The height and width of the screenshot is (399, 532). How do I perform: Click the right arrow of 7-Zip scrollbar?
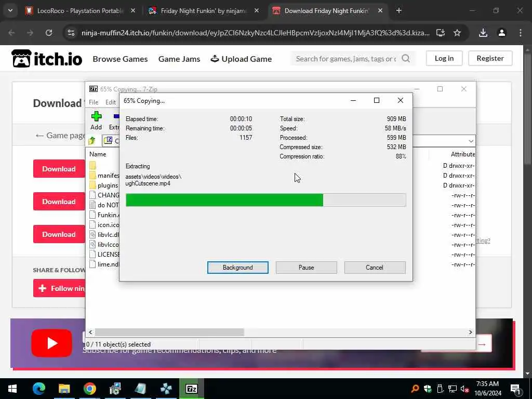tap(470, 332)
